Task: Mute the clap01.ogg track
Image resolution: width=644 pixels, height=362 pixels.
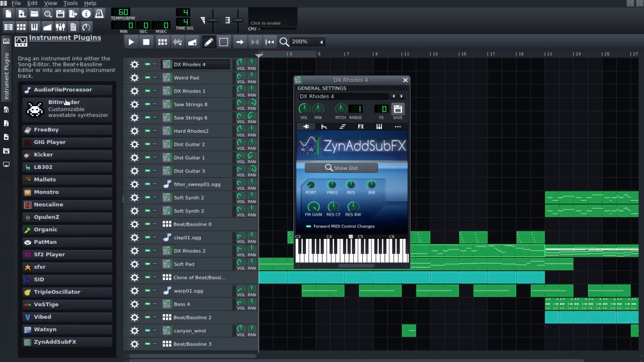Action: click(147, 237)
